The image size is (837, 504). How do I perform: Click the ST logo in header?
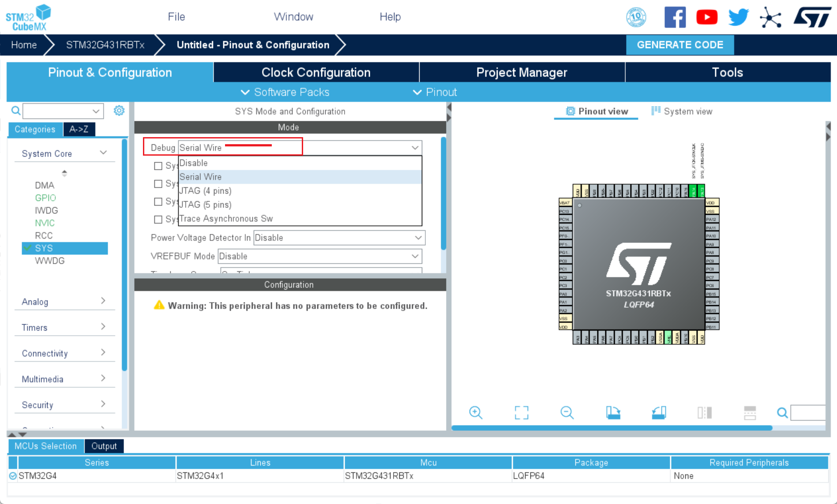click(813, 18)
